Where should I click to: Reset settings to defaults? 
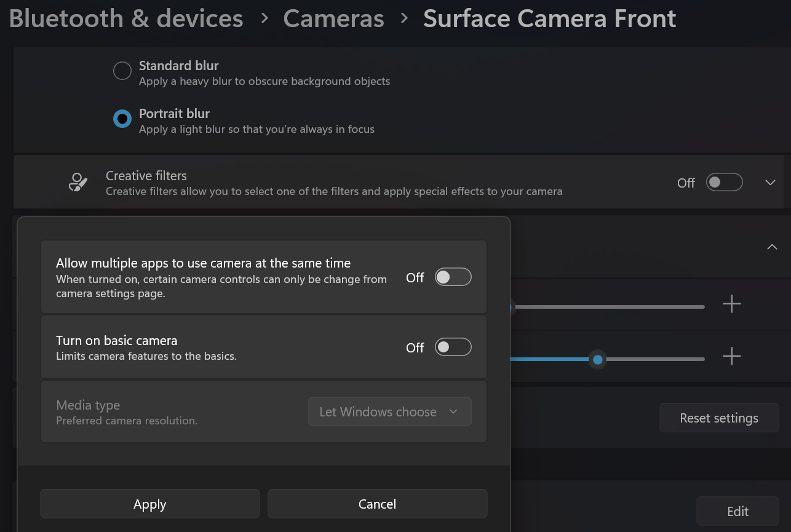tap(718, 418)
